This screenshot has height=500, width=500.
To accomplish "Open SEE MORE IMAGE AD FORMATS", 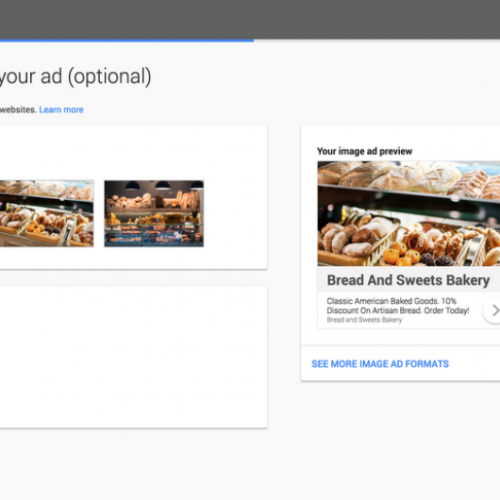I will (x=380, y=364).
